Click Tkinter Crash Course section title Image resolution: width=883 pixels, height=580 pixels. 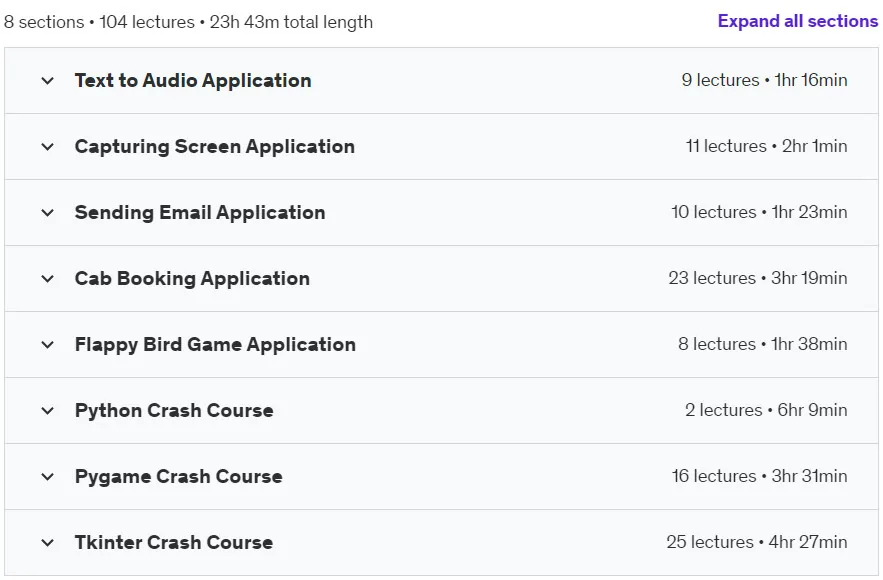[x=174, y=542]
